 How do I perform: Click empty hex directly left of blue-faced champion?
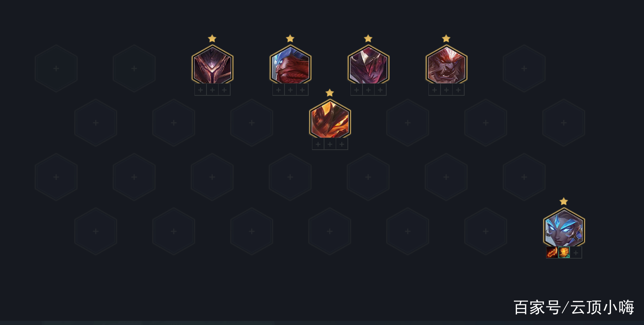[x=486, y=231]
